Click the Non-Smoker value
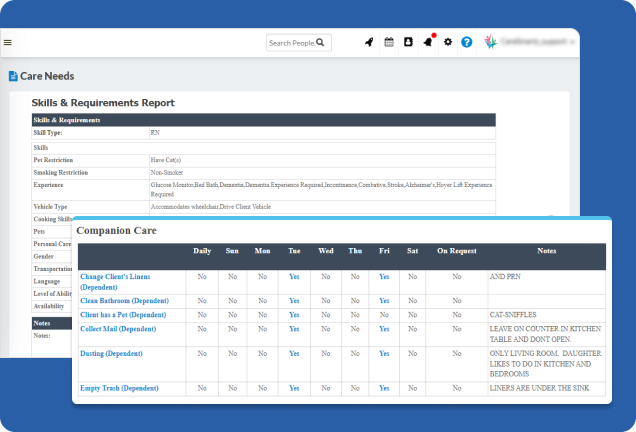The width and height of the screenshot is (636, 432). (167, 172)
